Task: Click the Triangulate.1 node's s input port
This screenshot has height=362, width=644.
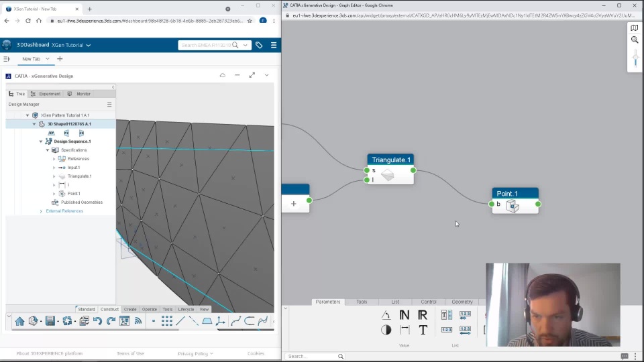Action: pos(367,170)
